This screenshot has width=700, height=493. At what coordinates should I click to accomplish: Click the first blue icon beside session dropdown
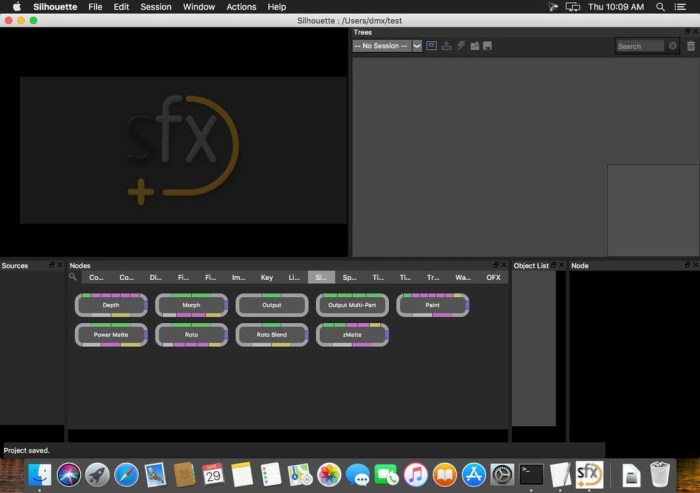click(x=431, y=46)
